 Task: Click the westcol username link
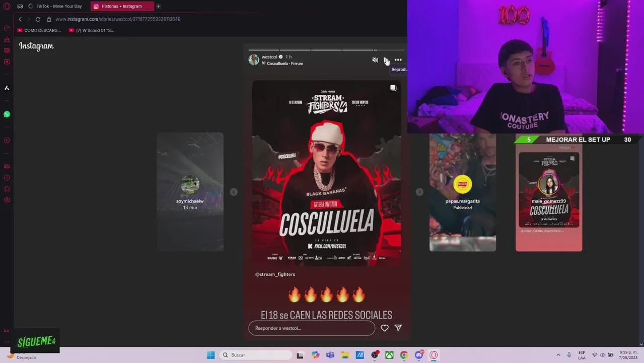coord(269,57)
